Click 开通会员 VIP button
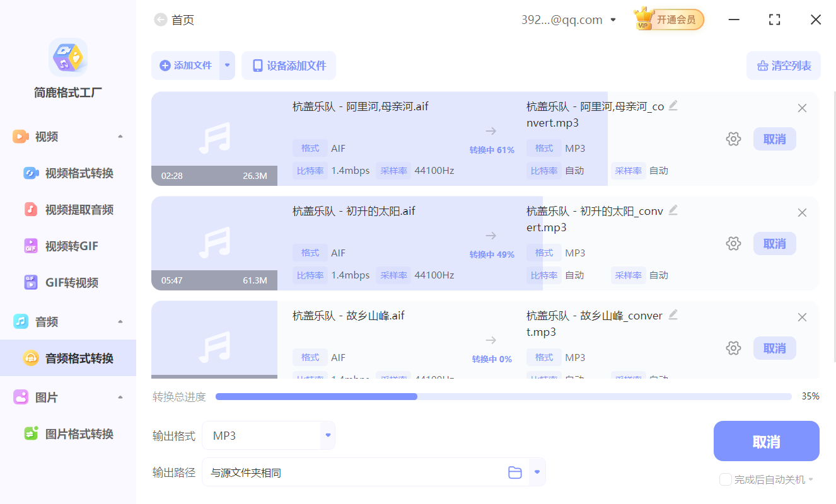Viewport: 836px width, 504px height. point(670,20)
